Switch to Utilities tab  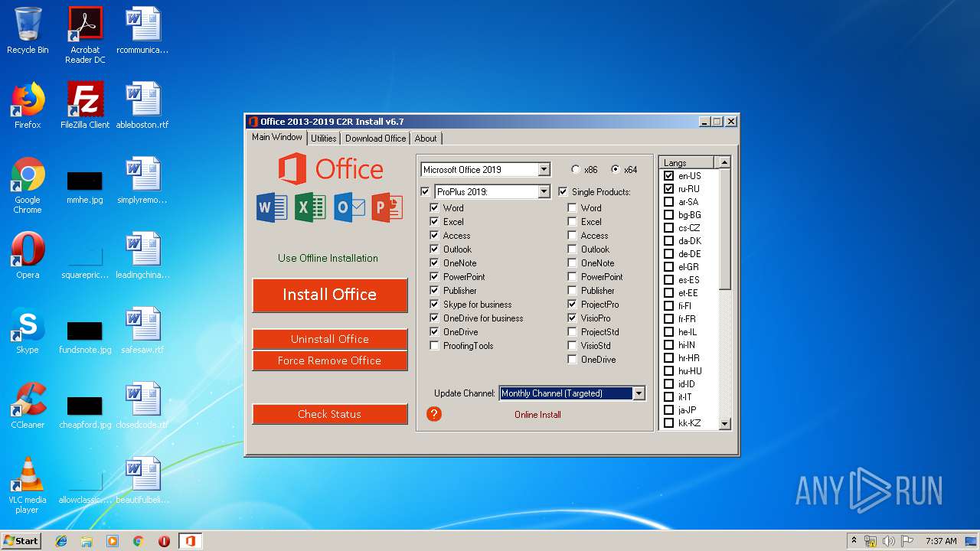[x=323, y=139]
